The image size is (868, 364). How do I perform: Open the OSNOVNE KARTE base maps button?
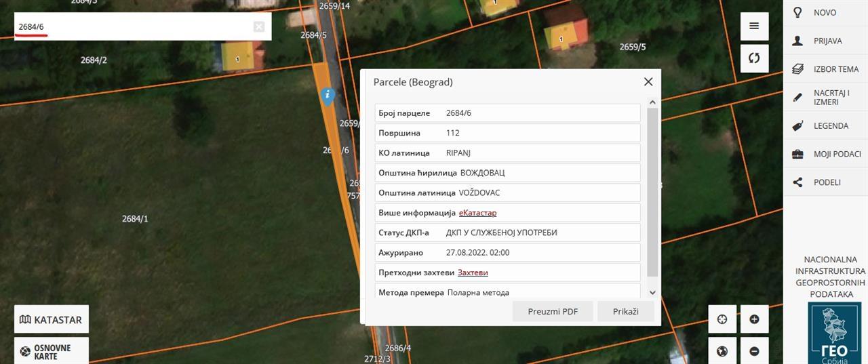[x=52, y=351]
